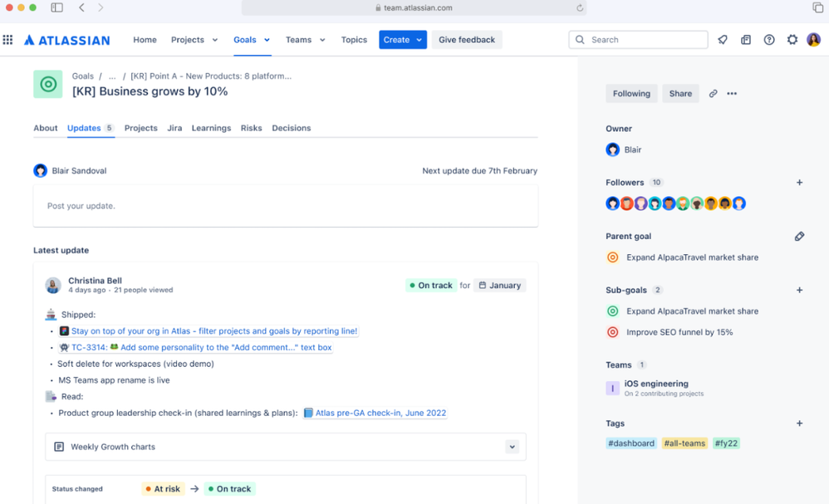
Task: Open the Topics menu item
Action: click(x=354, y=39)
